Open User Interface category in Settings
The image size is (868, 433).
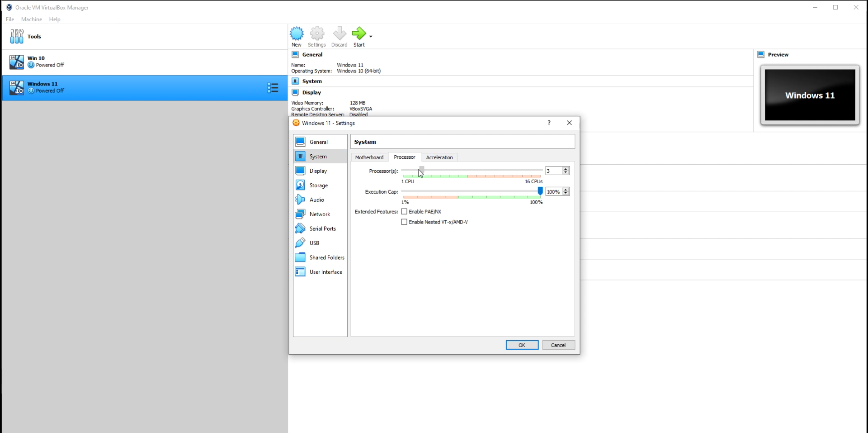pyautogui.click(x=320, y=272)
